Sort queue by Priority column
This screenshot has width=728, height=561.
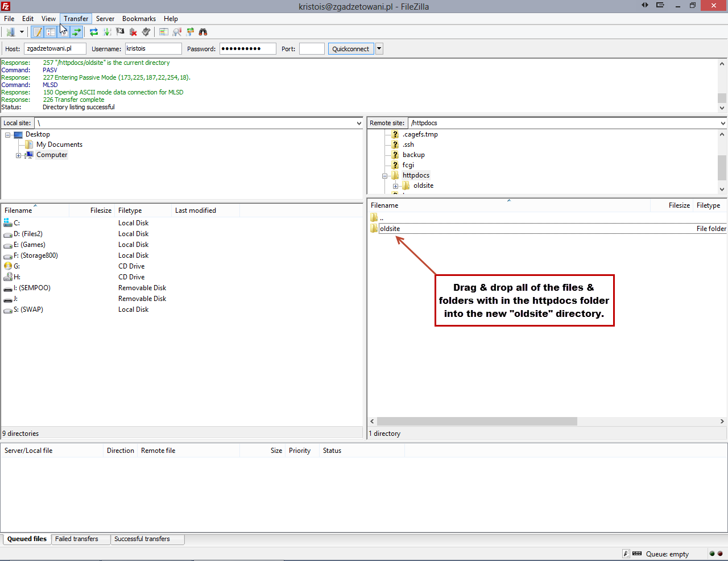tap(301, 451)
